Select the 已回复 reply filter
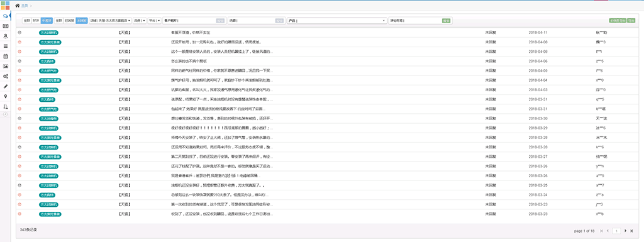The image size is (644, 242). 69,21
